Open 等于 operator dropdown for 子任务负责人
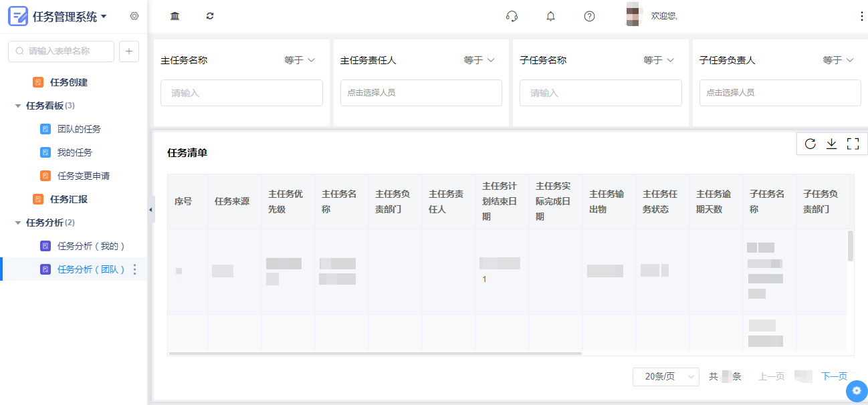The image size is (868, 405). coord(839,60)
